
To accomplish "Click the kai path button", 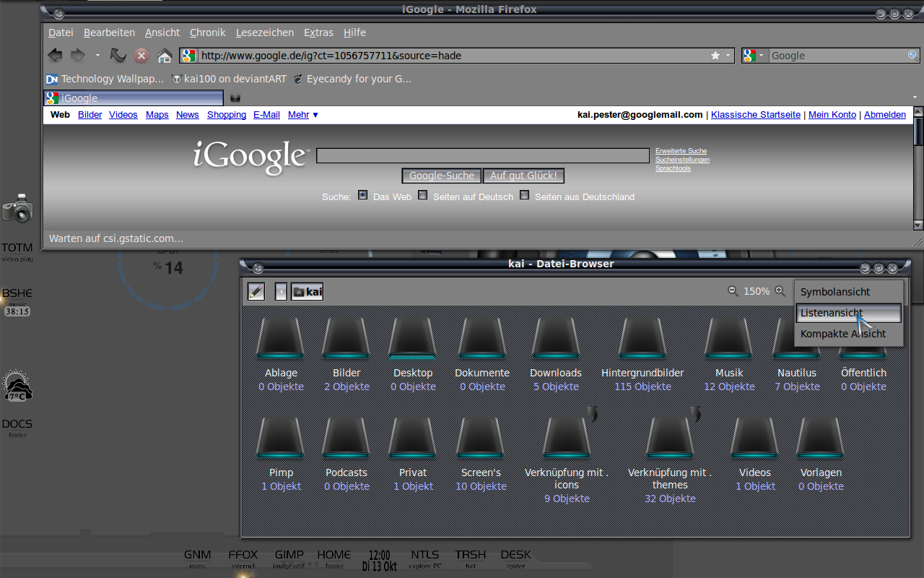I will [307, 291].
